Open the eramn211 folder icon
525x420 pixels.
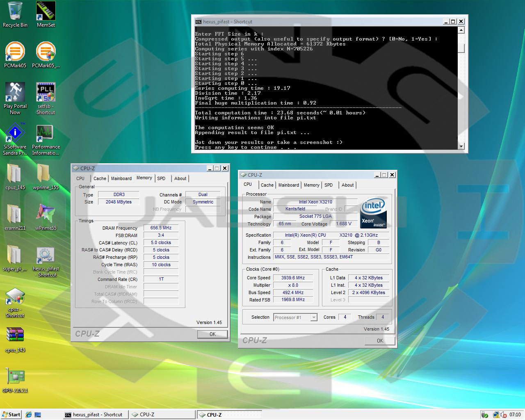coord(15,217)
